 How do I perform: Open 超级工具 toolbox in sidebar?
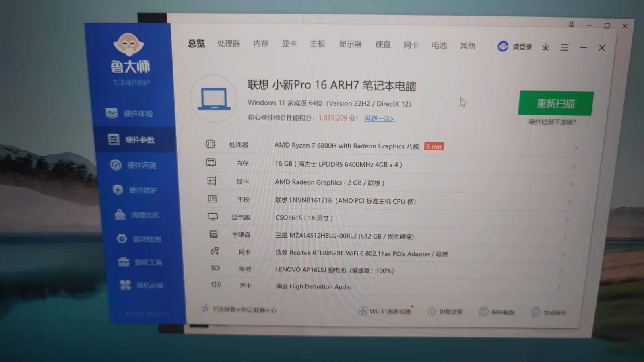coord(140,262)
